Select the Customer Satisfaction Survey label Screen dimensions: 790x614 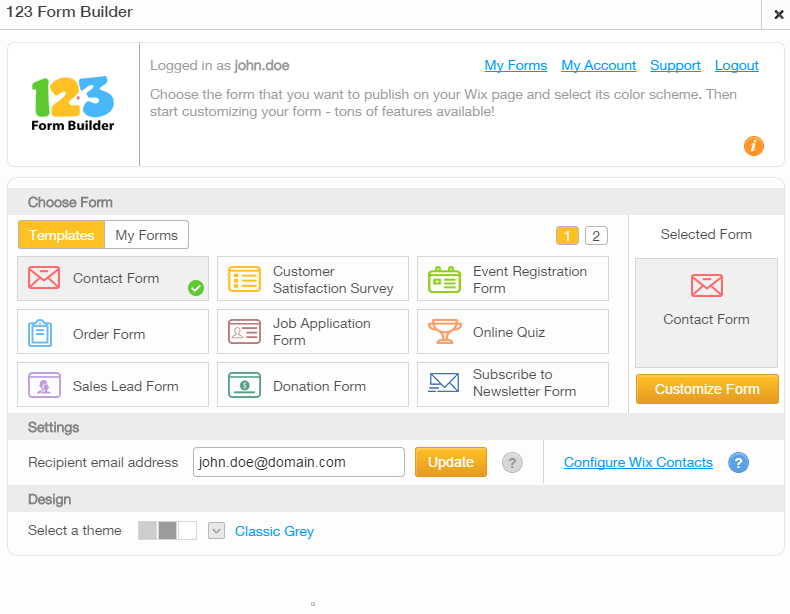pyautogui.click(x=333, y=280)
